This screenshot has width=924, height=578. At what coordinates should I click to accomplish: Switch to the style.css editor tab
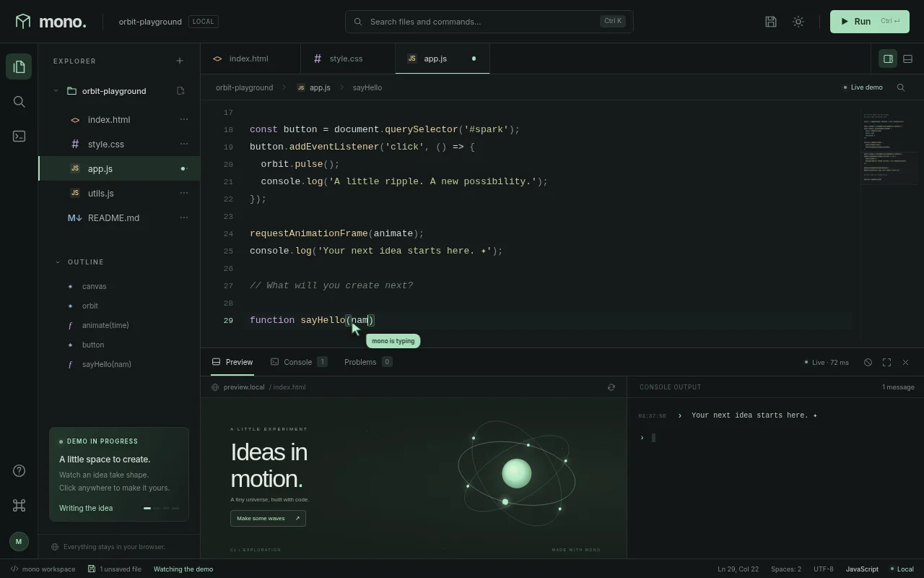[348, 59]
